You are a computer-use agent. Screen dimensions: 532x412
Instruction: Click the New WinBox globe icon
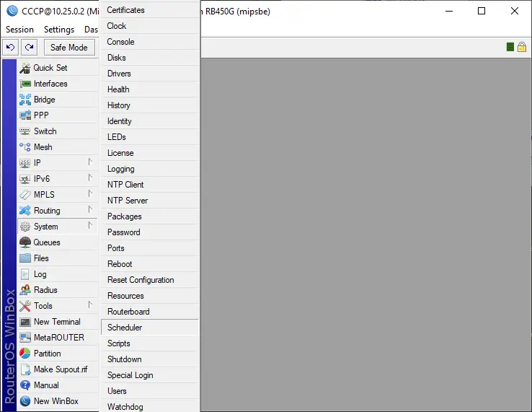tap(25, 401)
